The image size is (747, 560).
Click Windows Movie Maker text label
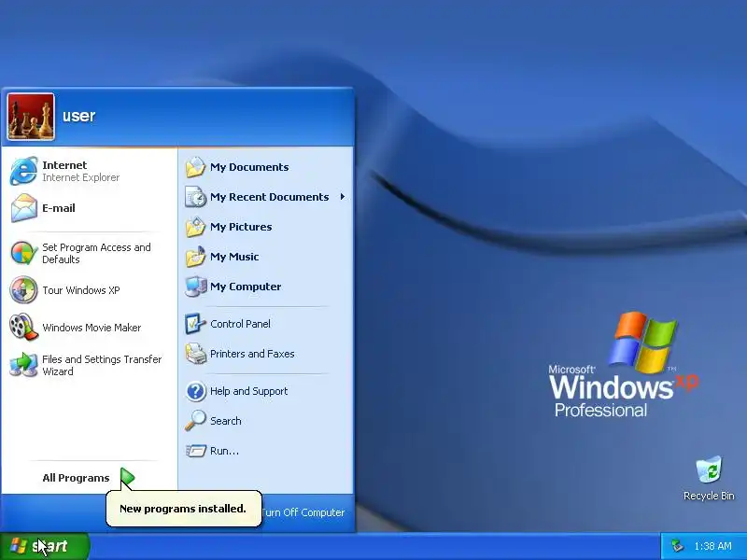92,328
